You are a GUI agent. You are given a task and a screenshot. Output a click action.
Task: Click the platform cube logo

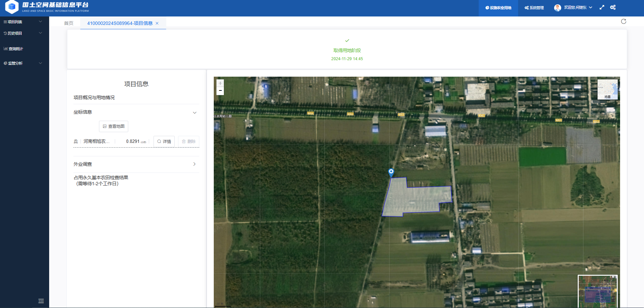(12, 7)
